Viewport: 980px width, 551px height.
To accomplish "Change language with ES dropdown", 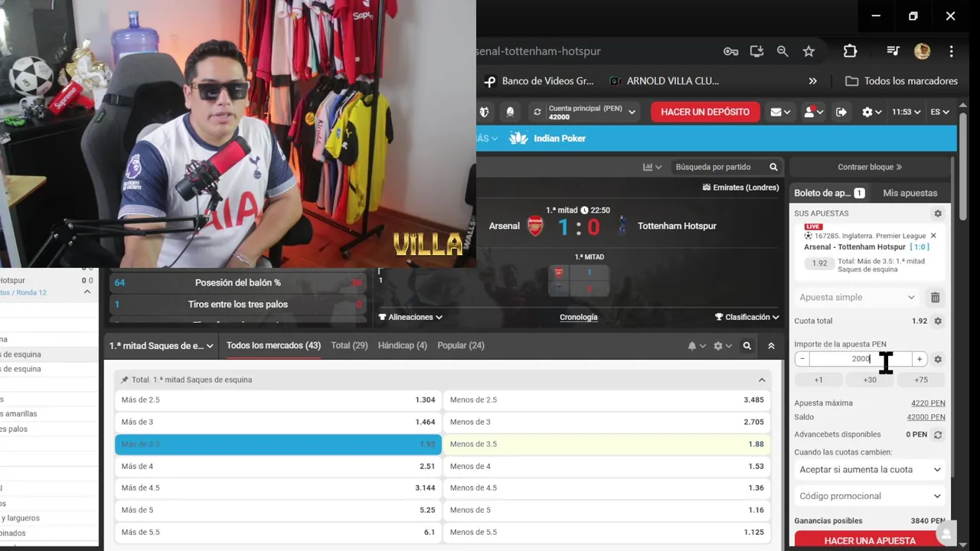I will tap(939, 112).
